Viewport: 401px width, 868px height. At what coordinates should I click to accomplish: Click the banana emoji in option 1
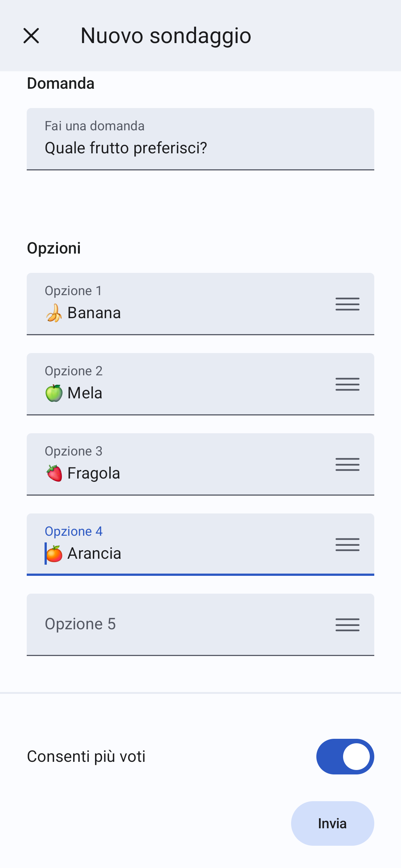(54, 313)
